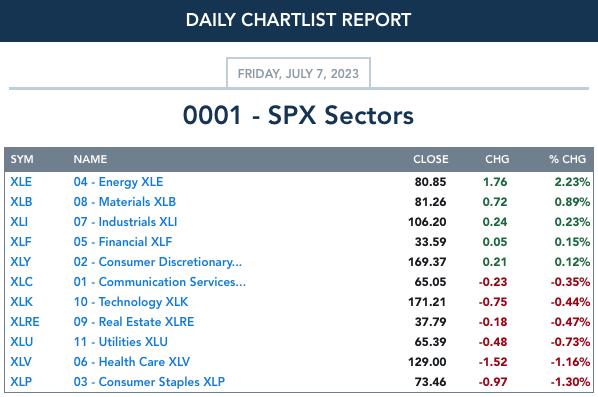Sort by the % CHG column header
Image resolution: width=598 pixels, height=397 pixels.
[x=567, y=159]
